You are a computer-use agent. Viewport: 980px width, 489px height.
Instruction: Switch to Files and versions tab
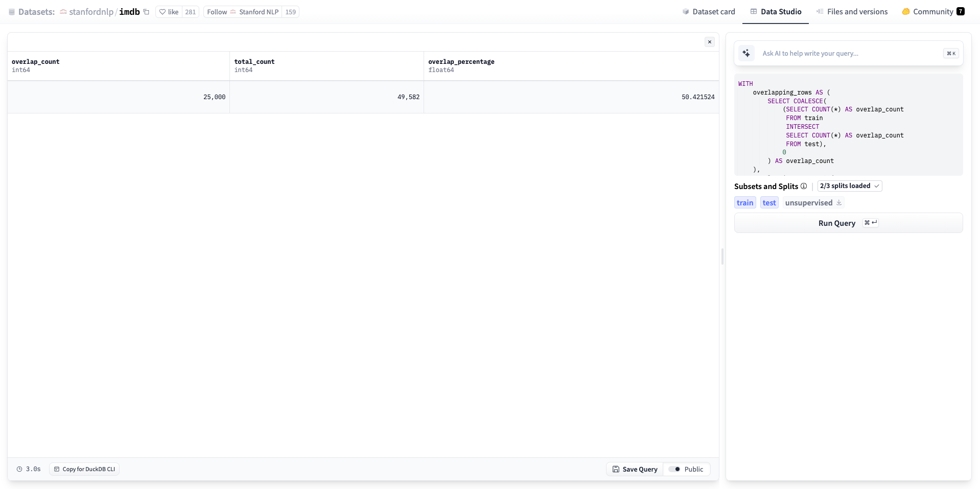point(852,12)
